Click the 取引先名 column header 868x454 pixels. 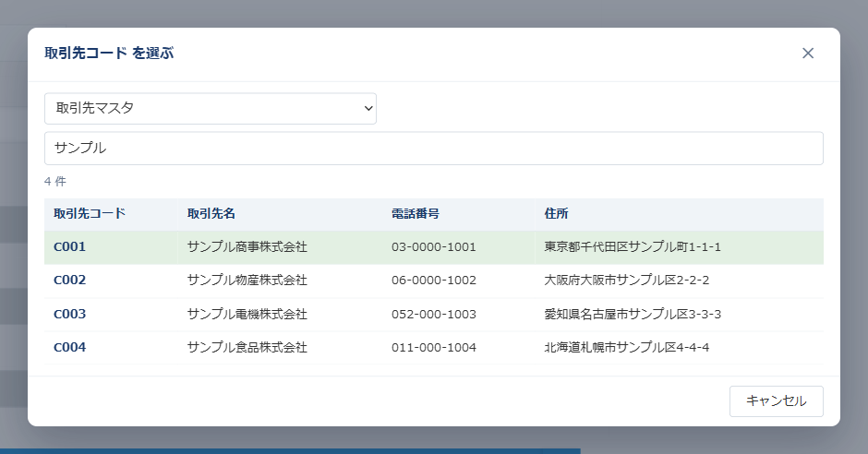coord(211,213)
